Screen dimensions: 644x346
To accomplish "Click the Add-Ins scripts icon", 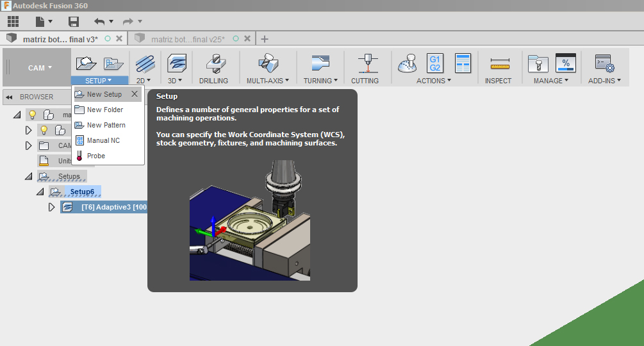I will pyautogui.click(x=604, y=63).
